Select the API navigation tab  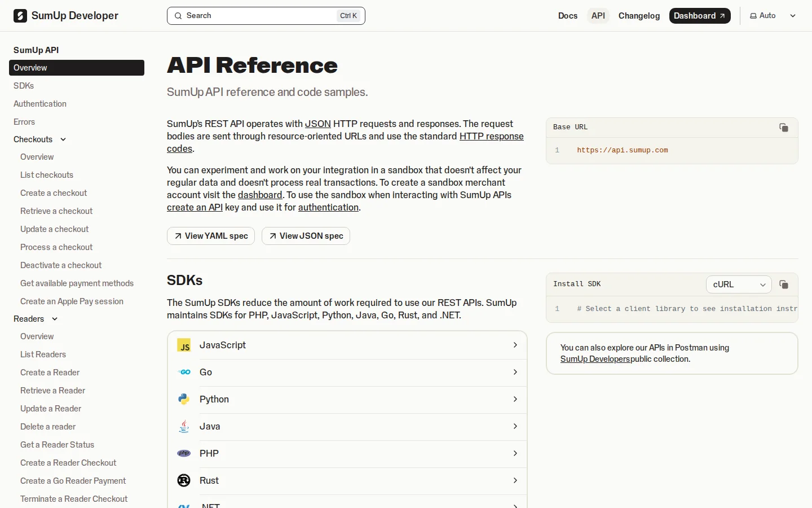[598, 16]
